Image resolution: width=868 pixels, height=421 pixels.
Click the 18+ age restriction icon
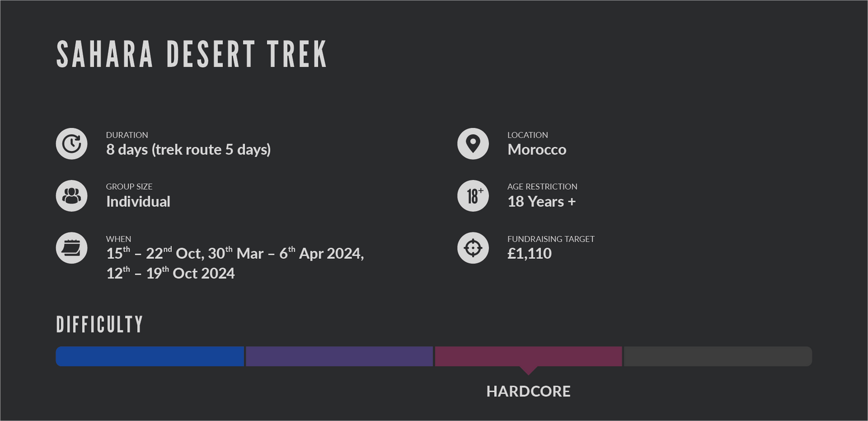tap(473, 196)
